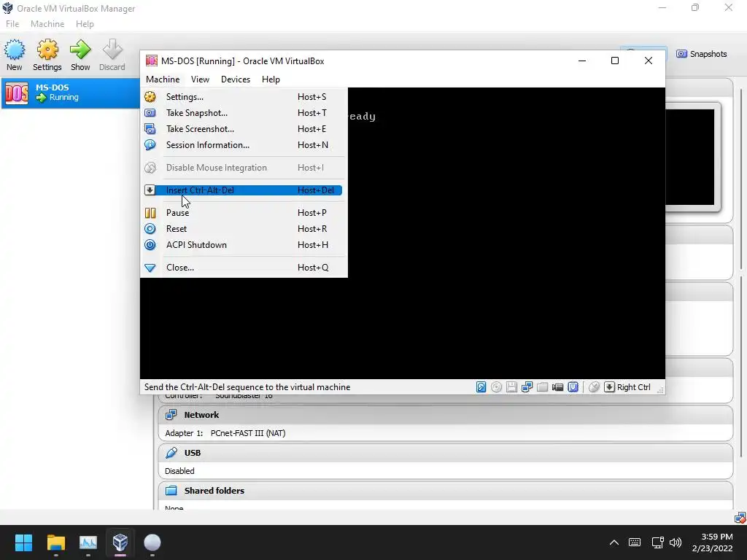The image size is (747, 560).
Task: Choose Take Snapshot... from Machine menu
Action: tap(243, 113)
